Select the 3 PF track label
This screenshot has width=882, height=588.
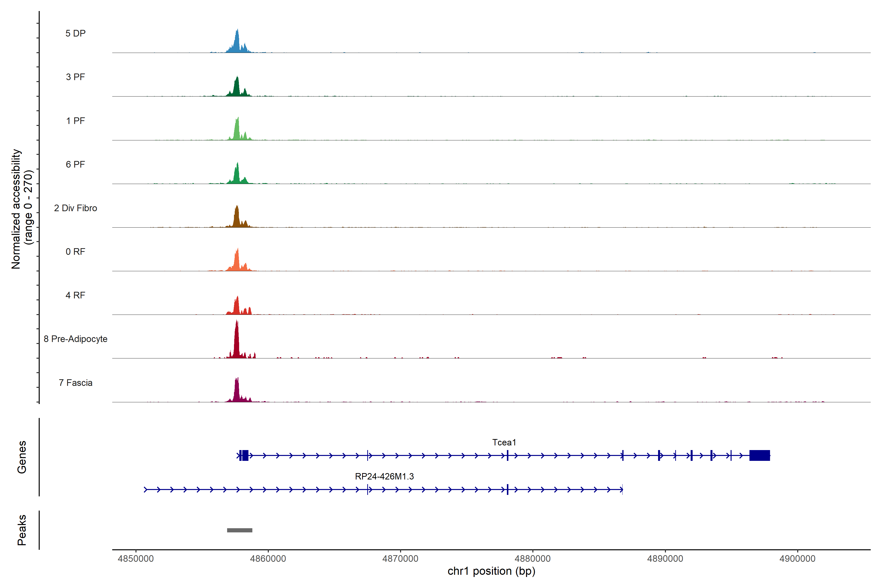(75, 77)
